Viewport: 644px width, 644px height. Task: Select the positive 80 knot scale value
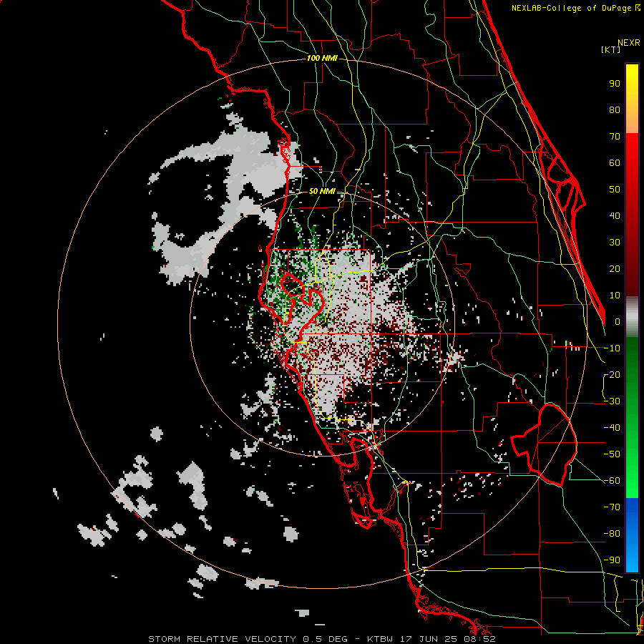tap(615, 109)
